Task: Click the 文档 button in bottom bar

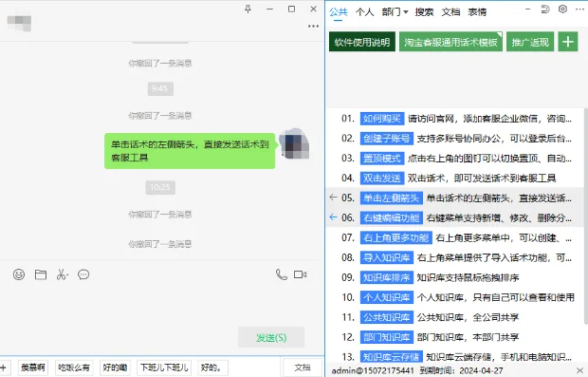Action: click(x=303, y=368)
